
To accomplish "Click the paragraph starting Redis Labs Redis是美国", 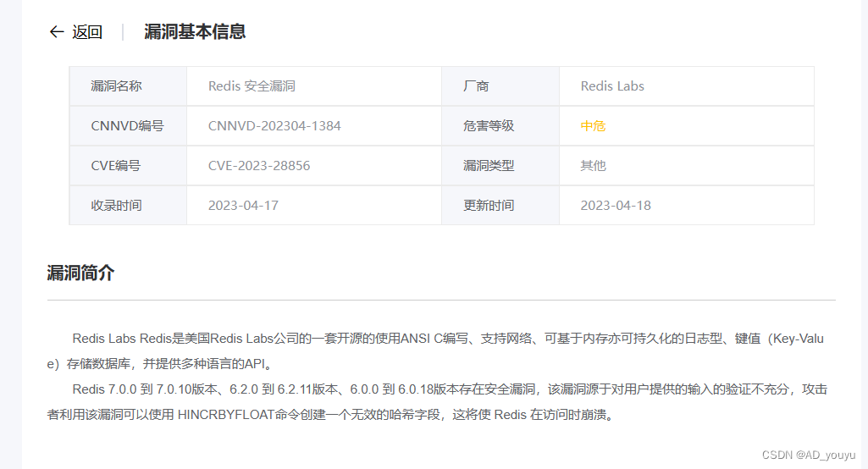I will (435, 351).
